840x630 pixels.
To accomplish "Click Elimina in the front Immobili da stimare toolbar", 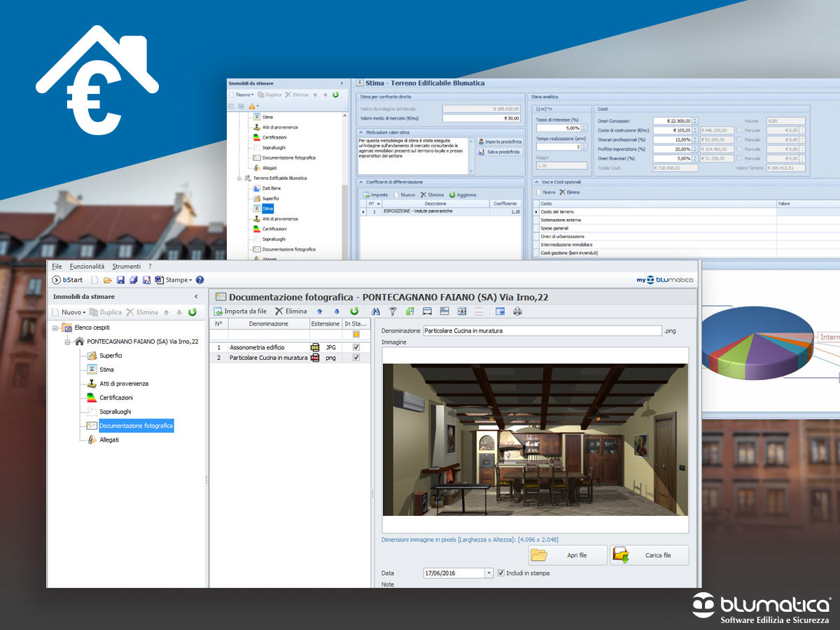I will pos(142,312).
